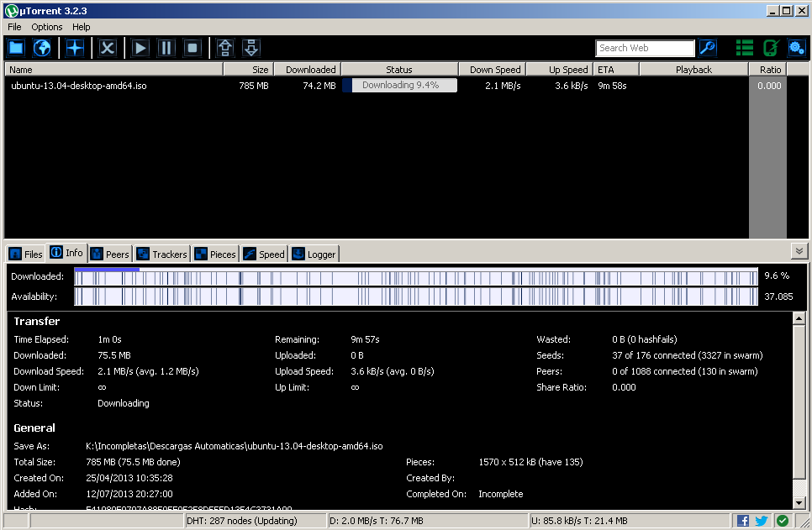Click the 74.2 MB downloaded cell
812x530 pixels.
click(319, 86)
